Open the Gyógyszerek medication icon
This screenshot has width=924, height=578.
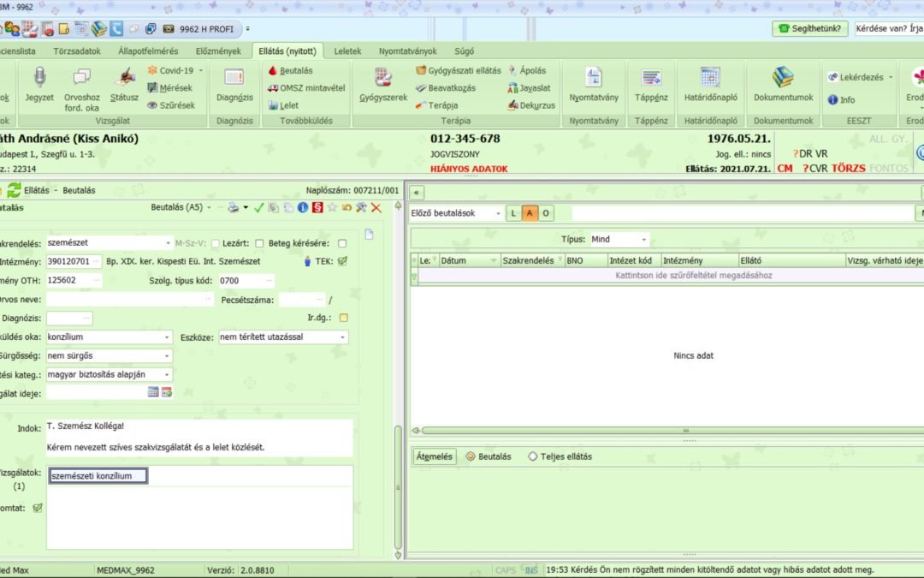pyautogui.click(x=382, y=79)
